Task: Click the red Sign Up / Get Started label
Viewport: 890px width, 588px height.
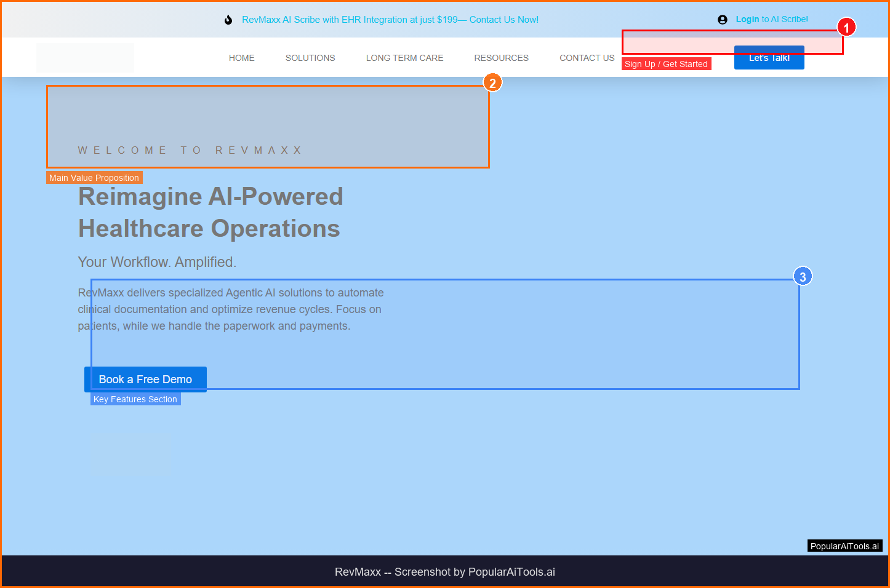Action: point(666,64)
